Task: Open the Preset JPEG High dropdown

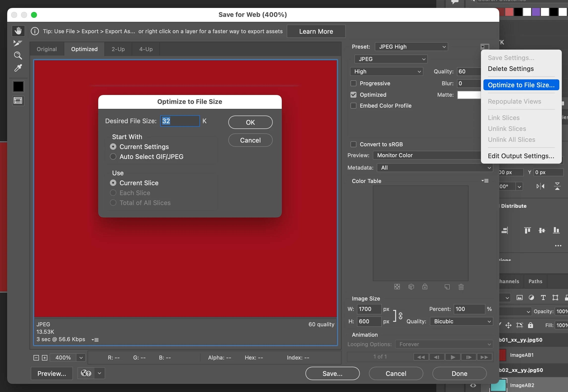Action: [x=411, y=47]
